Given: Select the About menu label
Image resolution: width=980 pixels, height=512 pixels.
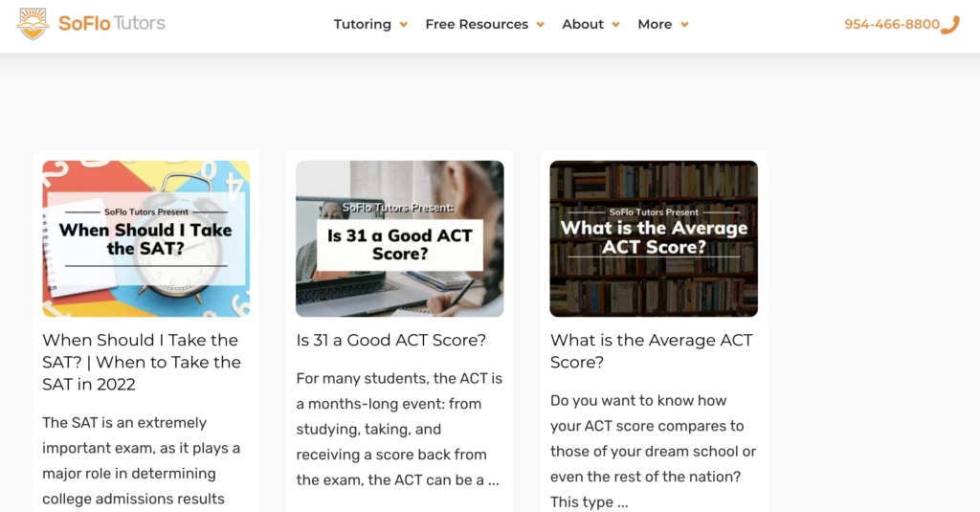Looking at the screenshot, I should tap(583, 25).
